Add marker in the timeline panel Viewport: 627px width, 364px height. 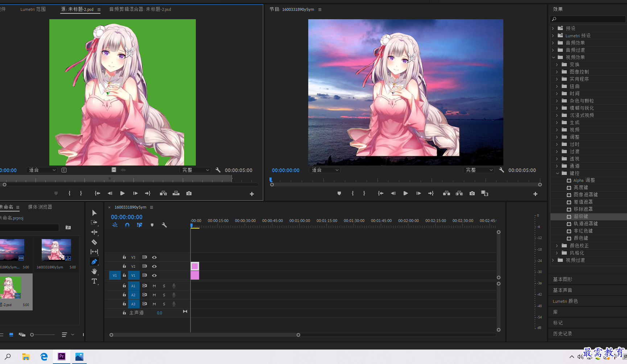click(152, 225)
